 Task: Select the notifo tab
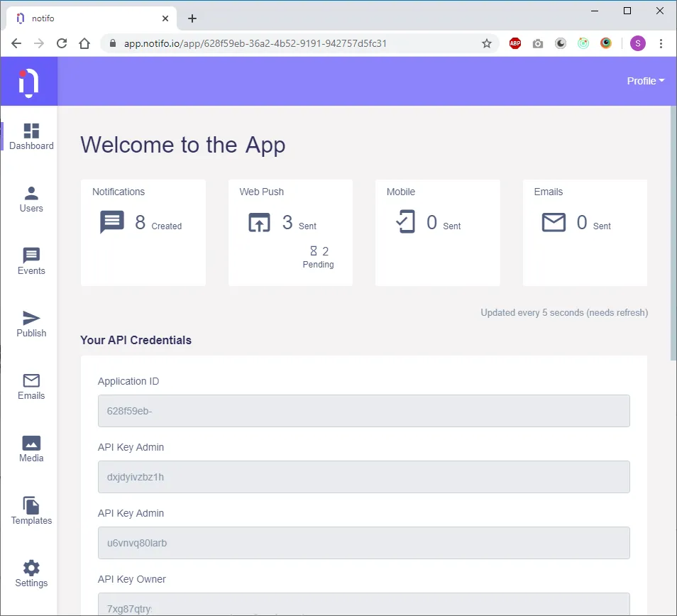pyautogui.click(x=92, y=18)
